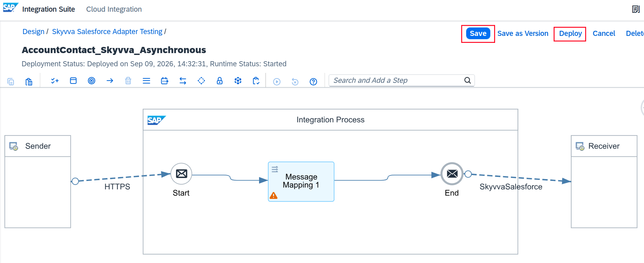The width and height of the screenshot is (644, 263).
Task: Open the document icon at top right
Action: tap(636, 9)
